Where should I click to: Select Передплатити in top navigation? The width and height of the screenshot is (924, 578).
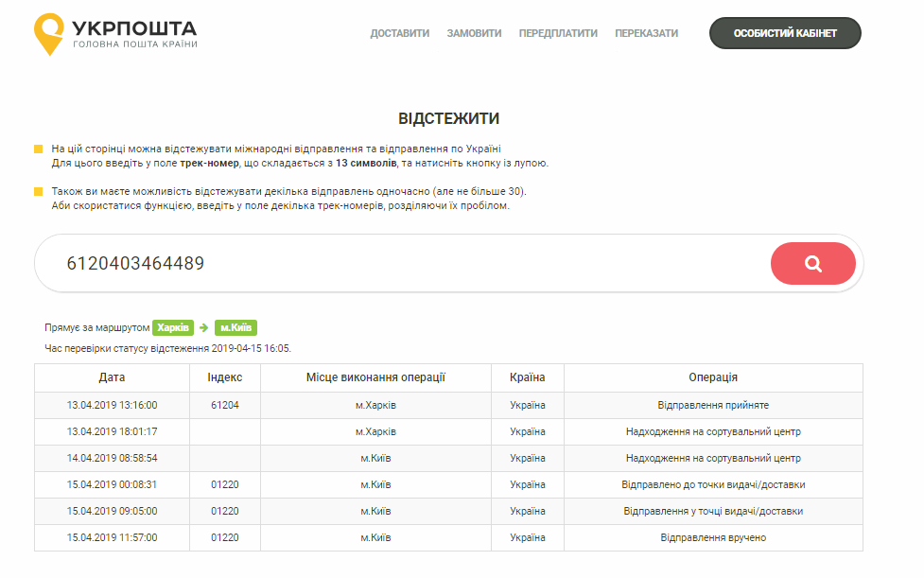[x=558, y=33]
